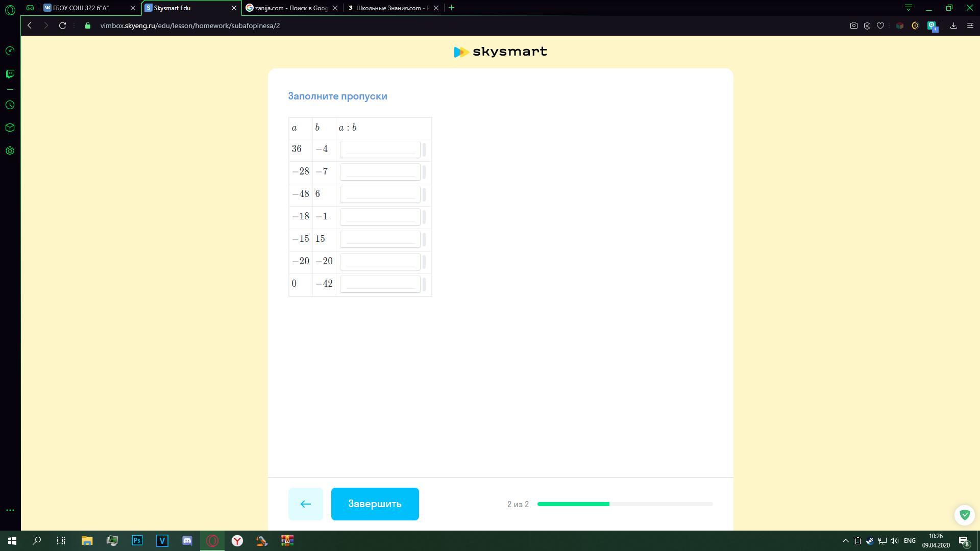Open sidebar settings gear icon

[10, 151]
